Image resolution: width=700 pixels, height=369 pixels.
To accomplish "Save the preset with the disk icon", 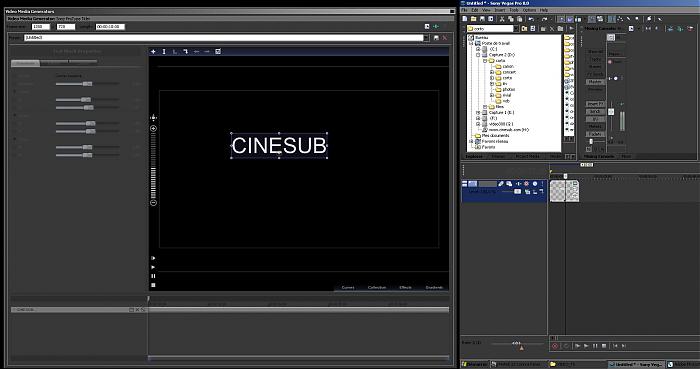I will 436,38.
